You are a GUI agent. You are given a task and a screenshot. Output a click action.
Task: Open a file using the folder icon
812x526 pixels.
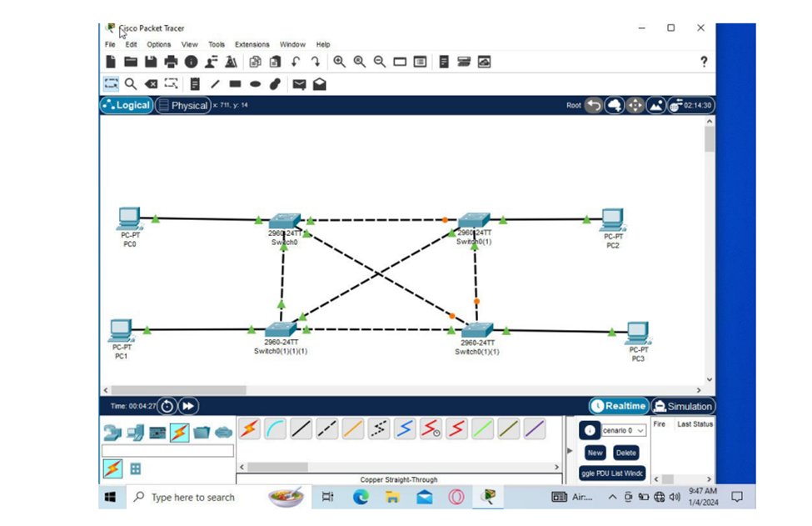coord(131,63)
